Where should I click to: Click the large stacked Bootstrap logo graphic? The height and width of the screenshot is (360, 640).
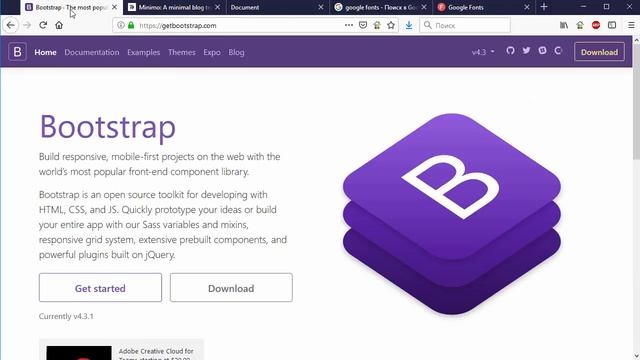coord(452,214)
